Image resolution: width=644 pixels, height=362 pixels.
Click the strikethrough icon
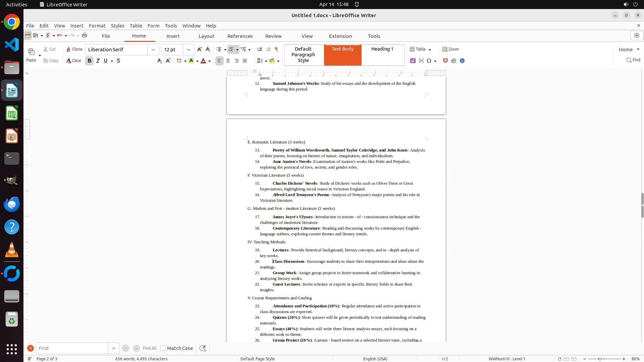(118, 61)
